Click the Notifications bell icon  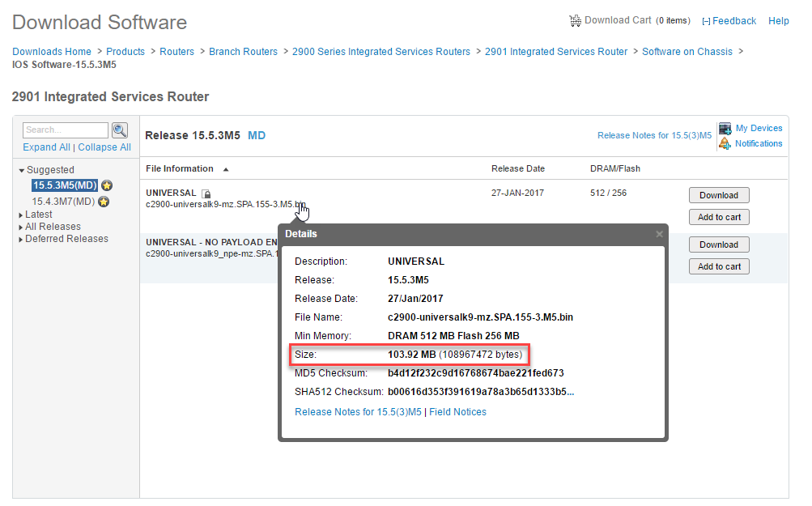point(725,143)
